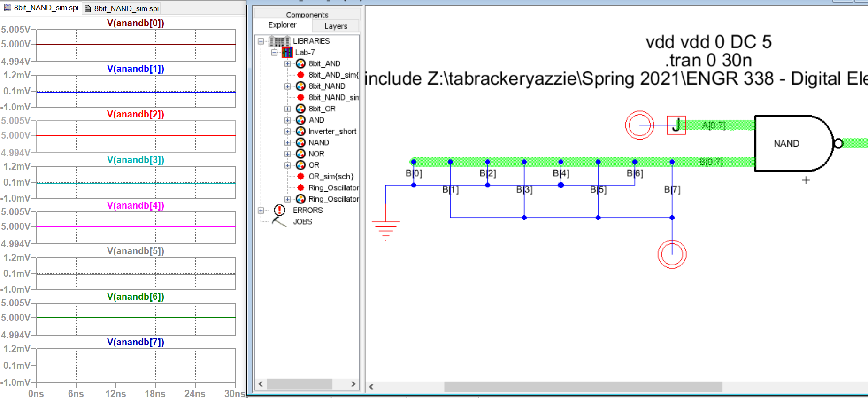Select the red 8bit_NAND_sim schematic icon
The image size is (868, 398).
tap(300, 97)
